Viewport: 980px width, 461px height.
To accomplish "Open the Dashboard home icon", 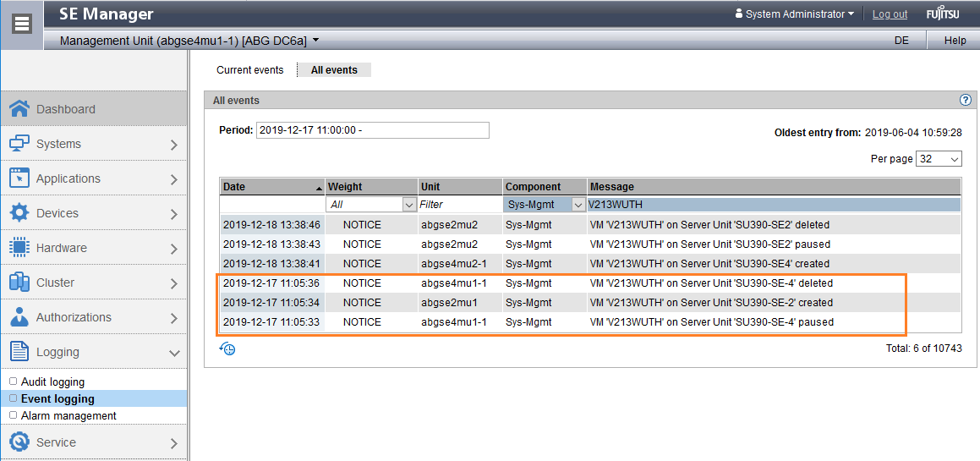I will pyautogui.click(x=19, y=109).
